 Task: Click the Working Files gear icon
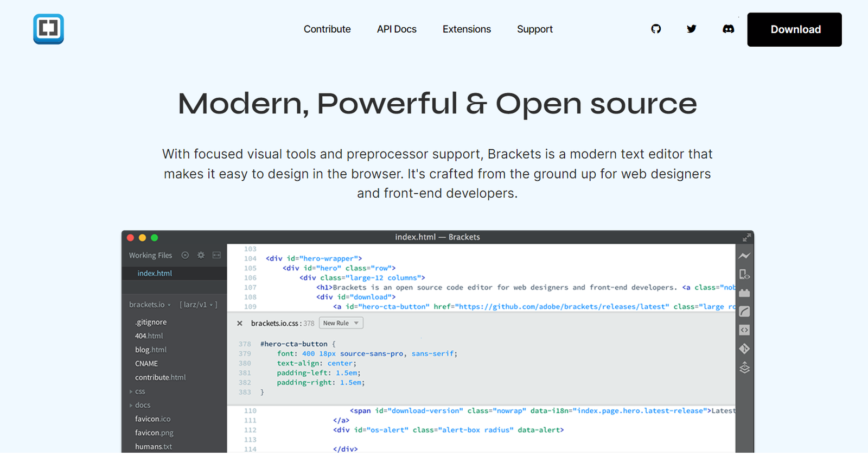(x=201, y=255)
